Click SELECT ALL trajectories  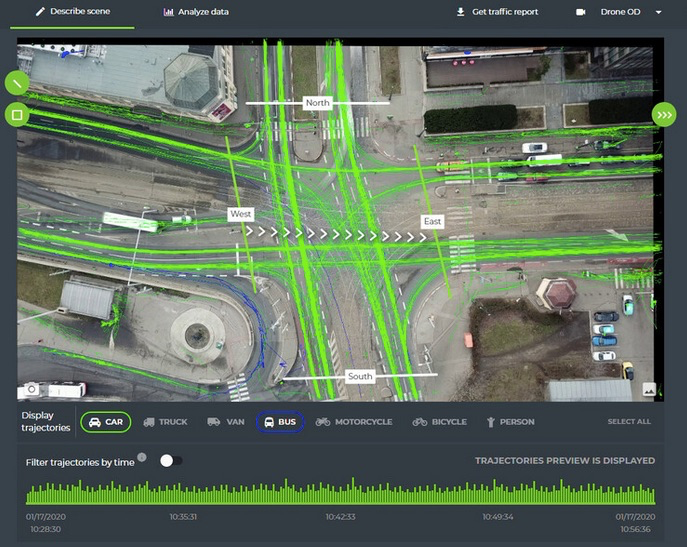629,422
